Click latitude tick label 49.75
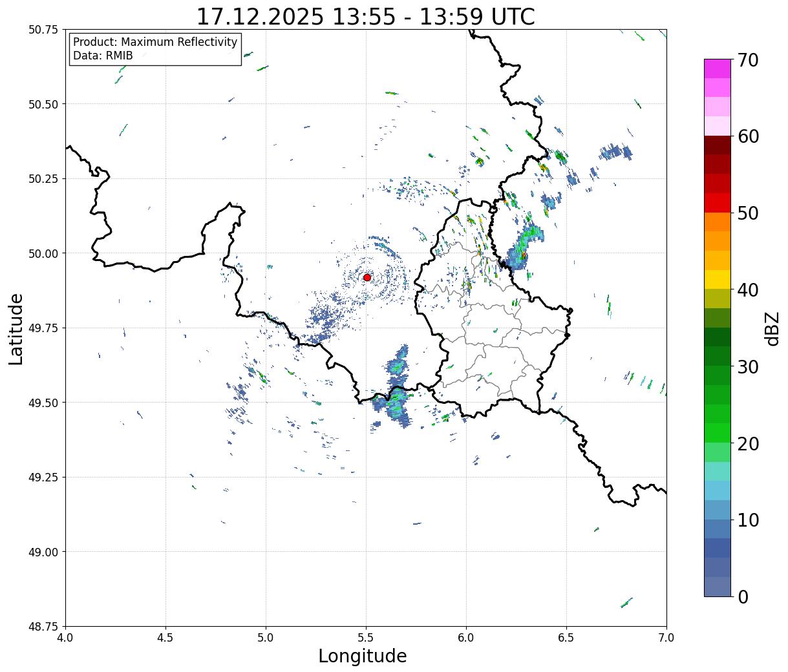 pos(43,328)
